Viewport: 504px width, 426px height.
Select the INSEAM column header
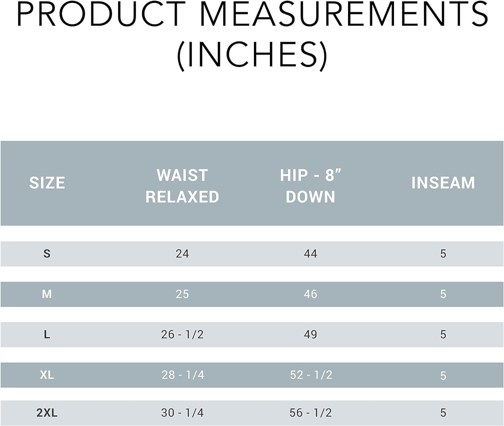point(443,183)
